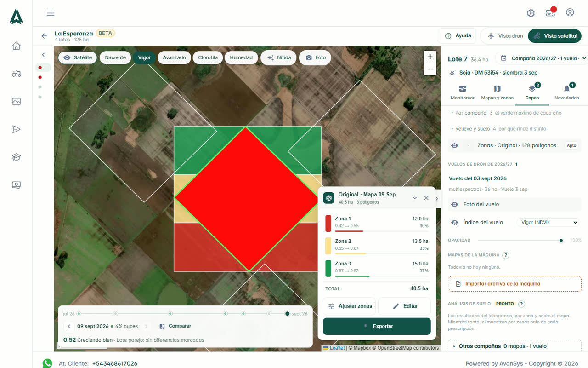Open the send arrow sidebar icon
588x368 pixels.
17,129
